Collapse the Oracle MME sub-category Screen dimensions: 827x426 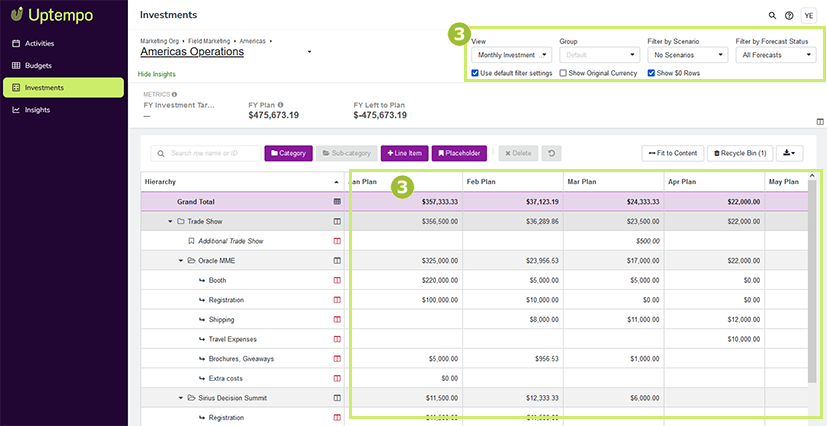181,260
